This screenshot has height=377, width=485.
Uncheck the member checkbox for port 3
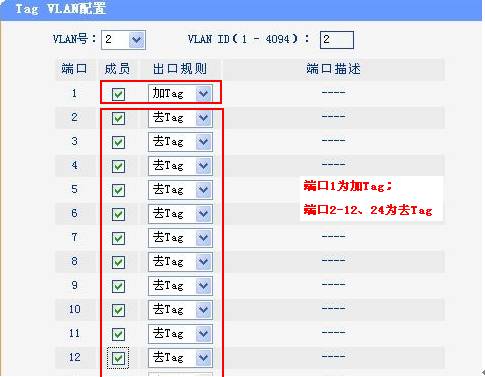tap(118, 142)
